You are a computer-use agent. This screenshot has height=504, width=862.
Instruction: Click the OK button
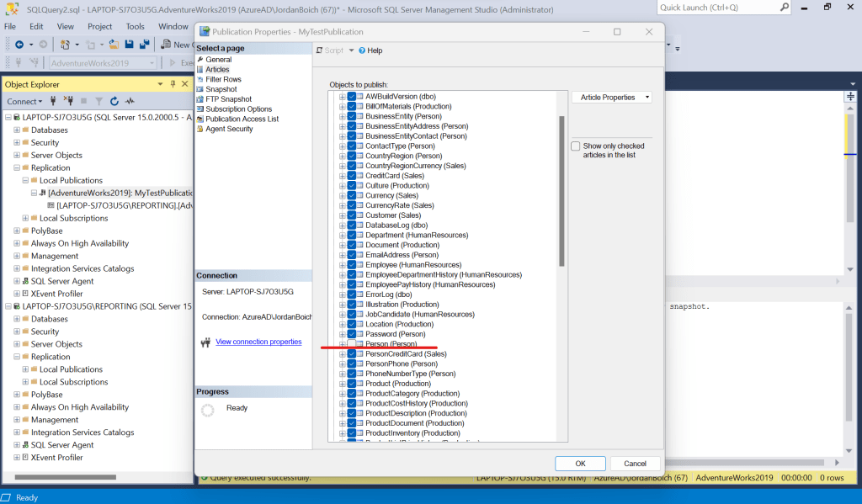click(580, 464)
